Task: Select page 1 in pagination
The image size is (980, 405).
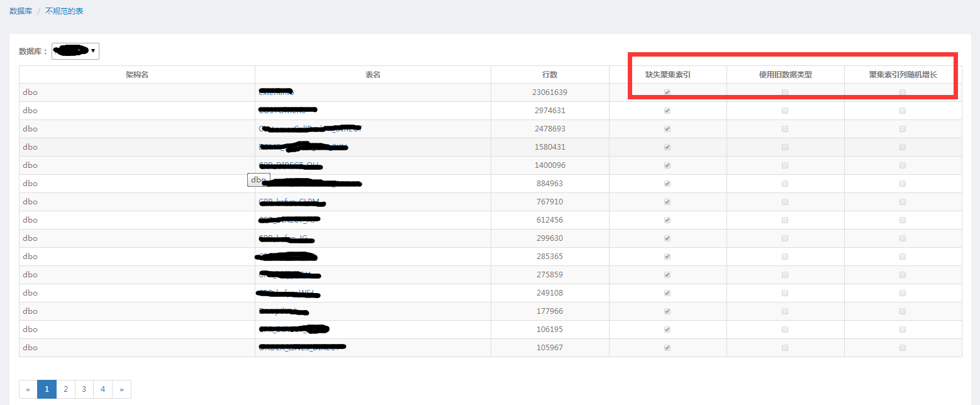Action: pyautogui.click(x=47, y=389)
